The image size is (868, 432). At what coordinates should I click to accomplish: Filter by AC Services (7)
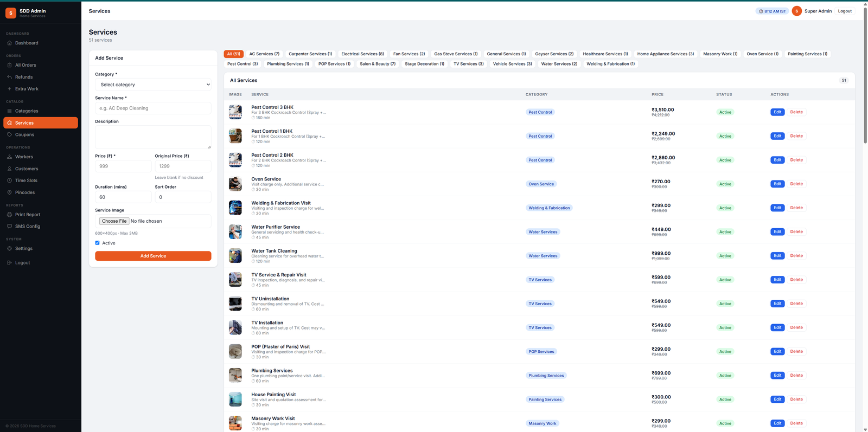click(264, 54)
